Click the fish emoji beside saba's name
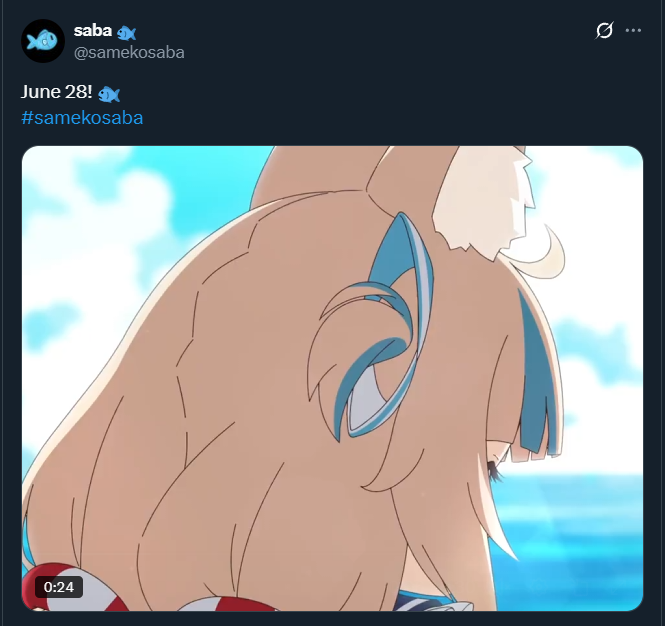The height and width of the screenshot is (626, 665). click(126, 33)
